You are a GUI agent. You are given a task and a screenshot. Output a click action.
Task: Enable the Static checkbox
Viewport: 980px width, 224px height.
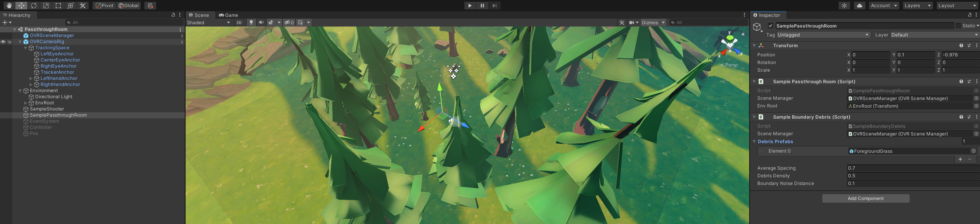[958, 26]
